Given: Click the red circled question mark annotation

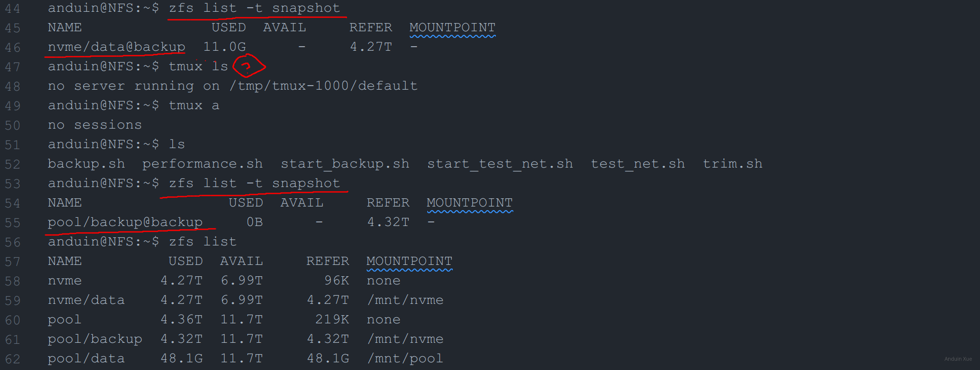Looking at the screenshot, I should [249, 66].
